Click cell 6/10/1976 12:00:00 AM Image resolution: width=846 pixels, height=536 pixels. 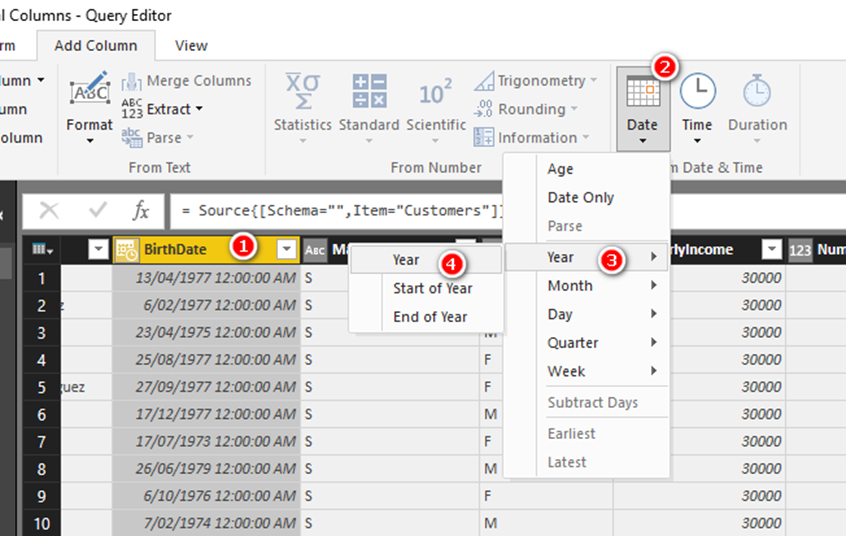coord(206,496)
